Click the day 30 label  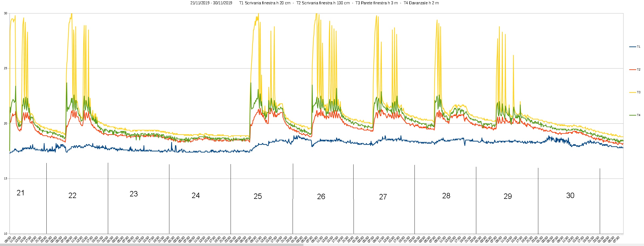click(570, 196)
